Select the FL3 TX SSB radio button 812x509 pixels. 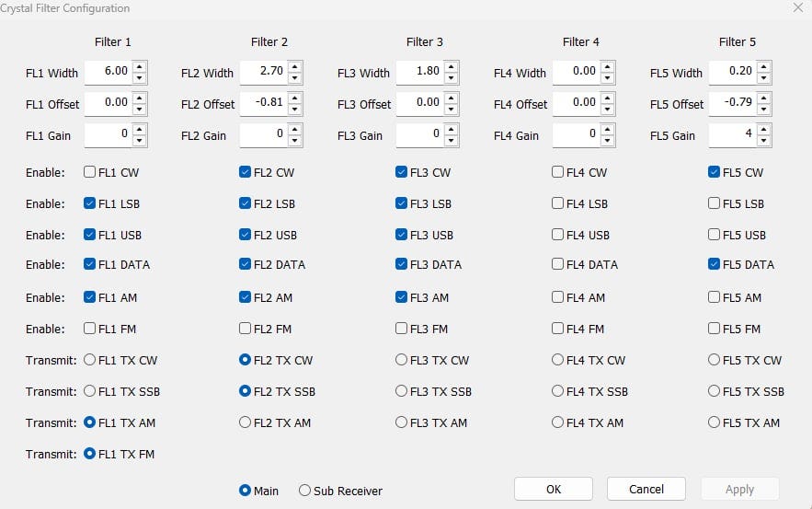401,391
